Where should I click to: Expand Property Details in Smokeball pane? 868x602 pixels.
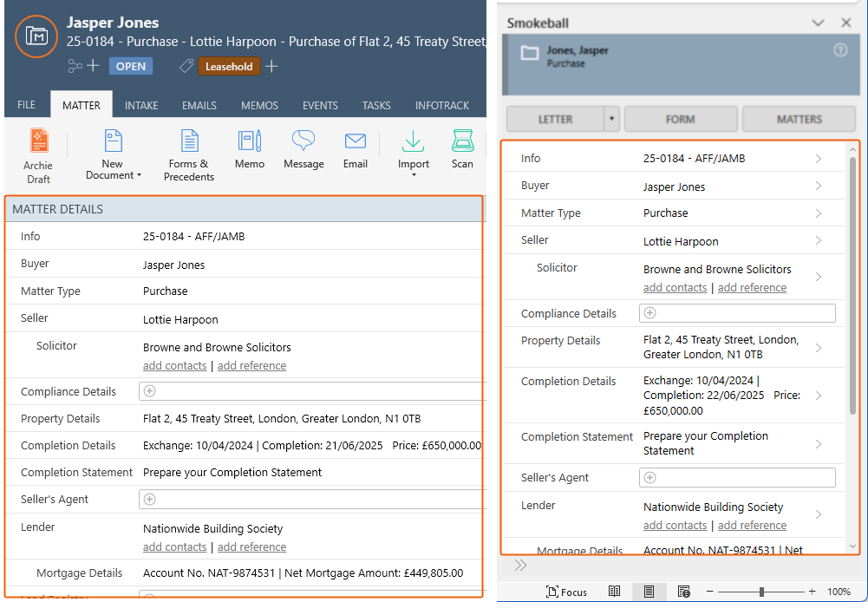(819, 348)
